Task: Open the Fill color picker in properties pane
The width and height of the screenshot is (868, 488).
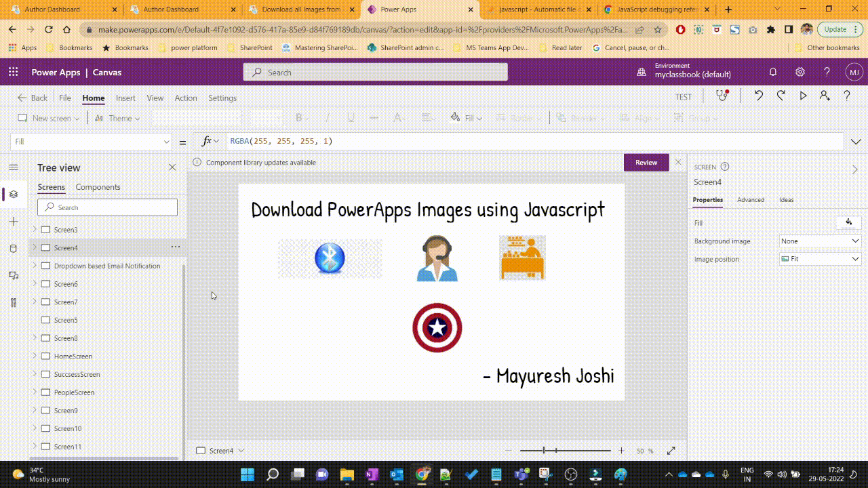Action: (849, 222)
